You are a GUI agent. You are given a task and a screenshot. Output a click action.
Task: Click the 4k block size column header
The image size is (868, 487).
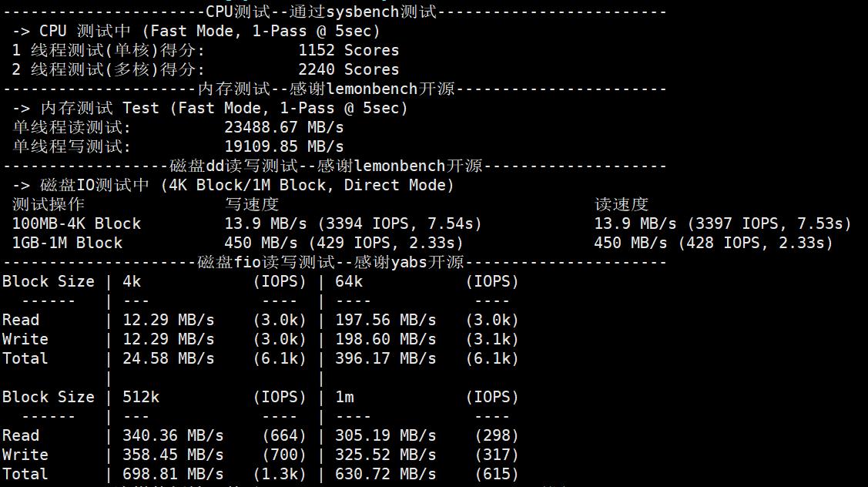tap(132, 281)
